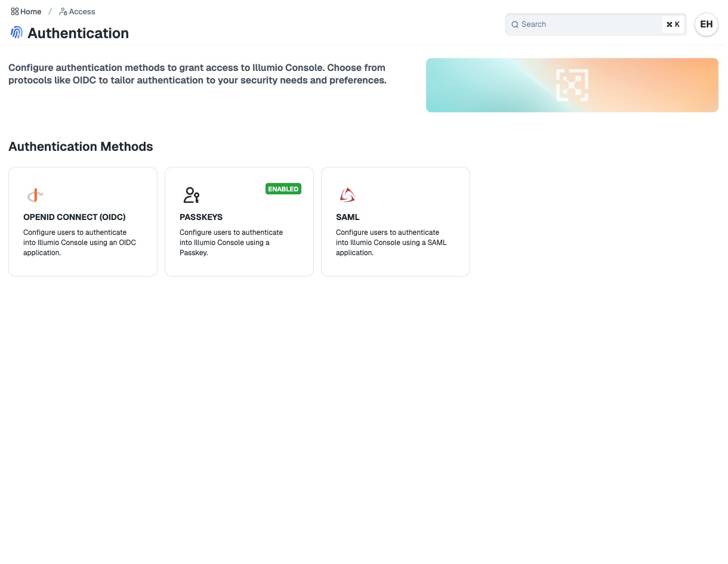Click the magnifier icon in the search bar
Image resolution: width=728 pixels, height=564 pixels.
[x=514, y=24]
